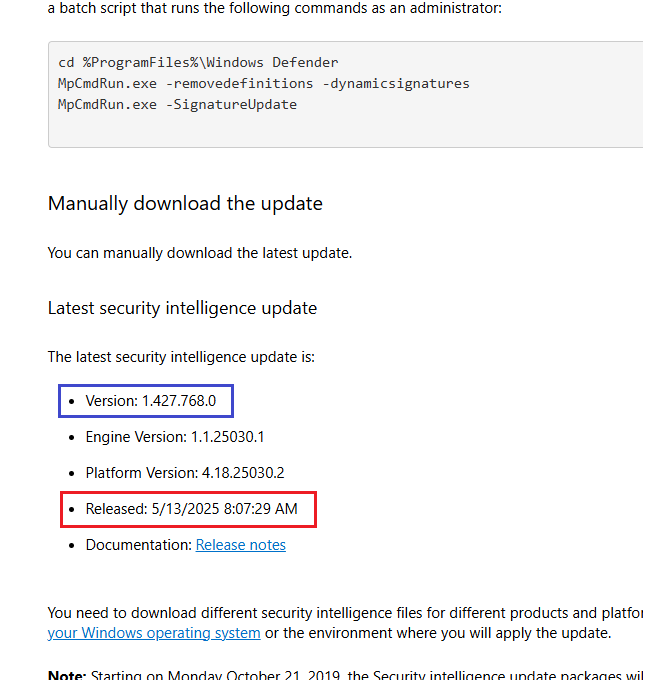Click the Version 1.427.768.0 list item
The width and height of the screenshot is (646, 680).
[150, 401]
